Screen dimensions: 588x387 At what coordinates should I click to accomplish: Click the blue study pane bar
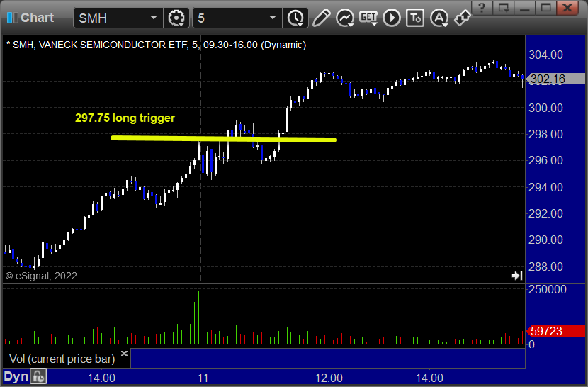coord(328,359)
